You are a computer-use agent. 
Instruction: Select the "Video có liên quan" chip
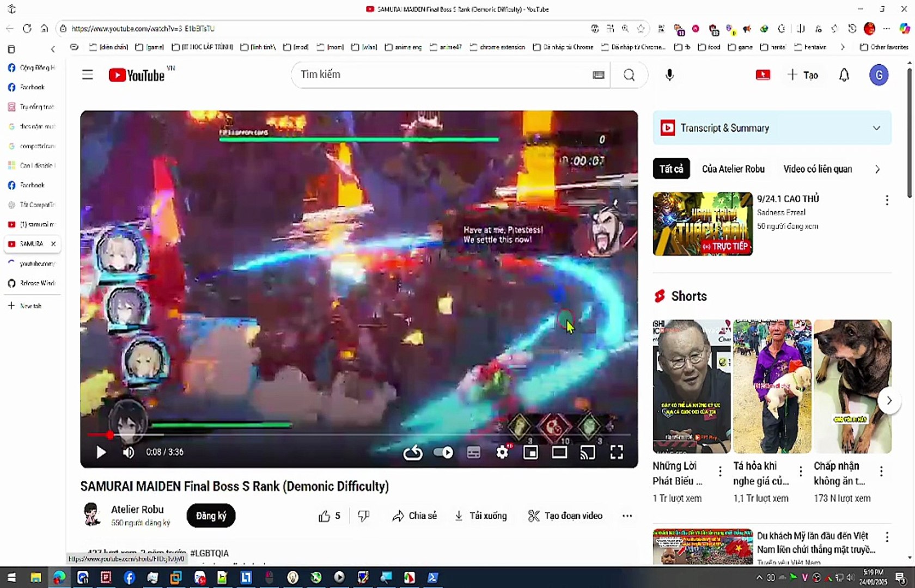[818, 169]
